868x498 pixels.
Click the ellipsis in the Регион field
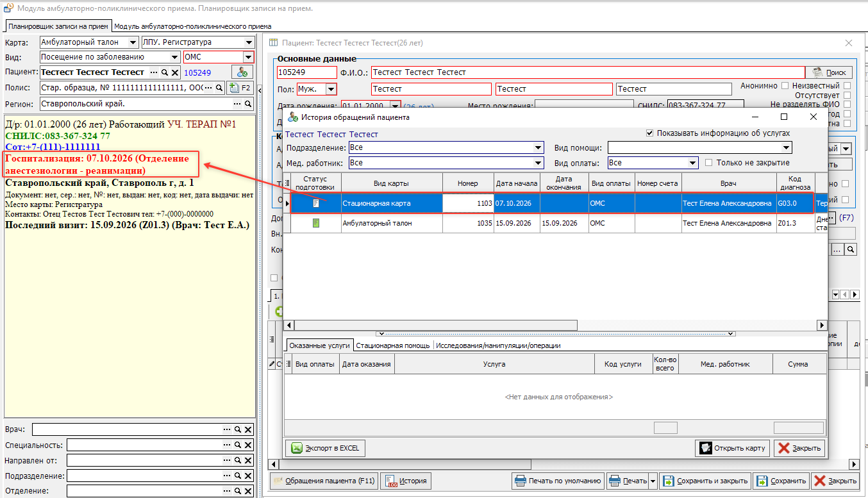[238, 104]
